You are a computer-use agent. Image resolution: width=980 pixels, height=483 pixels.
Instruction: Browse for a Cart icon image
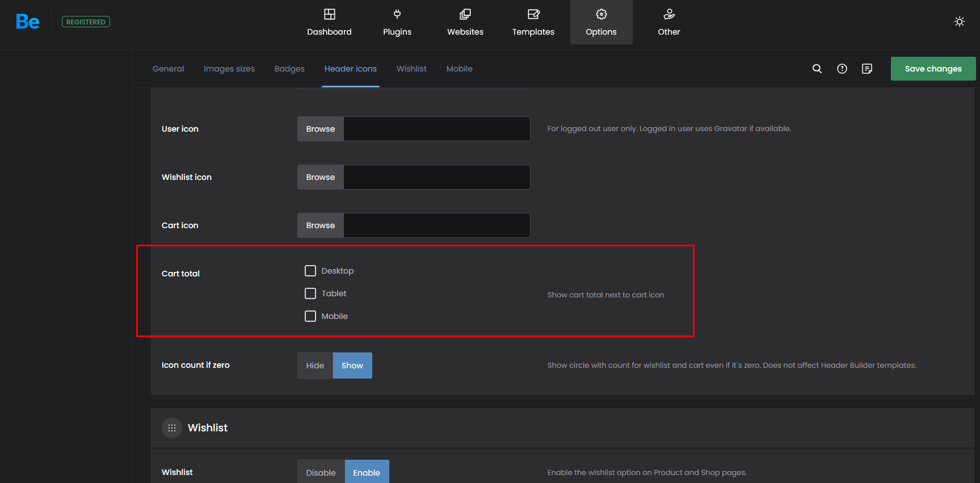[320, 225]
